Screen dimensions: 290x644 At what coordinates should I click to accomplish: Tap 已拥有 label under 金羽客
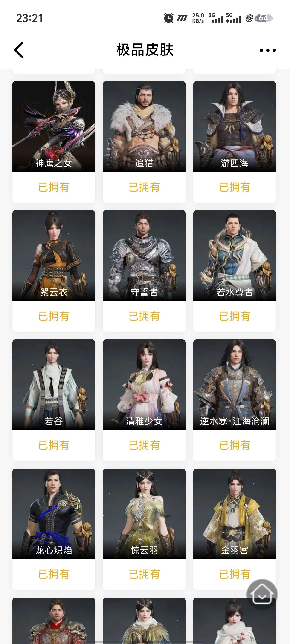[235, 574]
